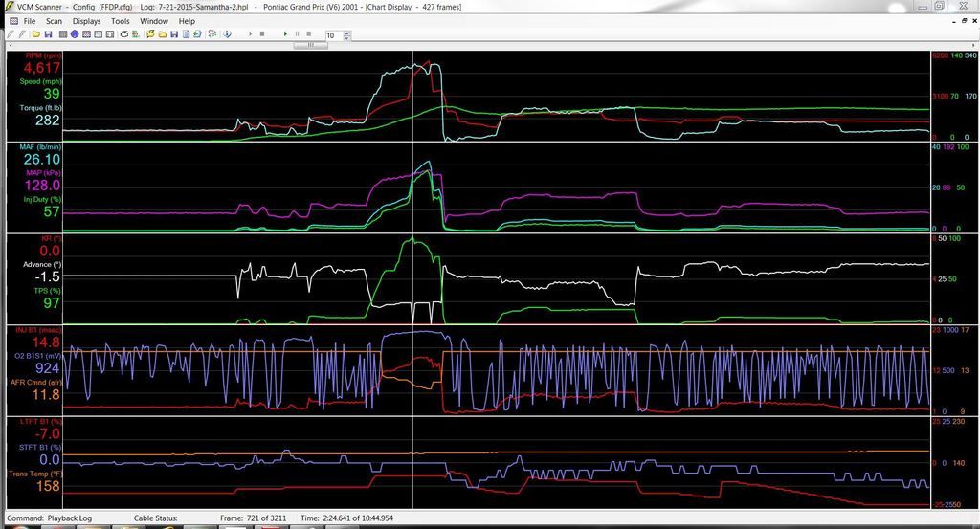This screenshot has width=980, height=529.
Task: Click the pencil icon at toolbar's far left
Action: (x=12, y=34)
